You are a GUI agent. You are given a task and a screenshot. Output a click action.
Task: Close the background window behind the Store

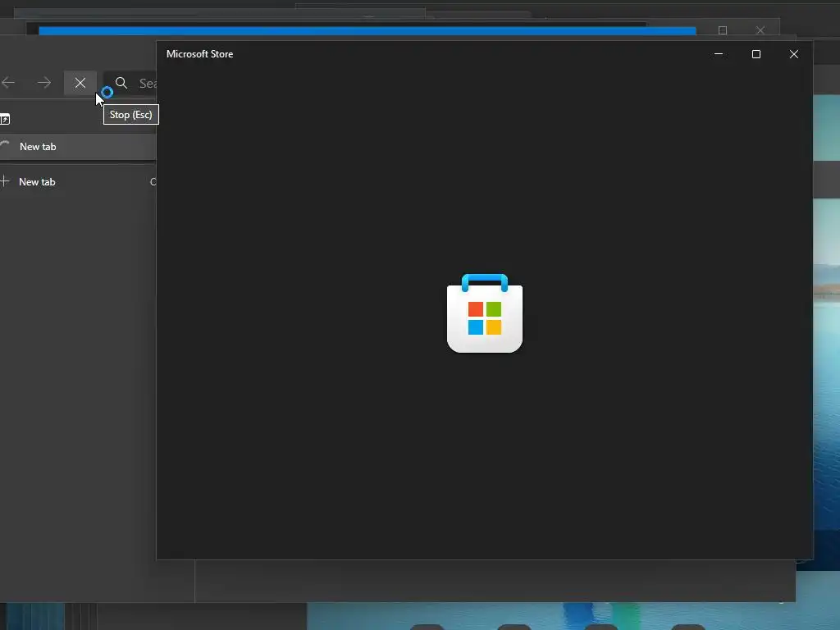(x=760, y=30)
